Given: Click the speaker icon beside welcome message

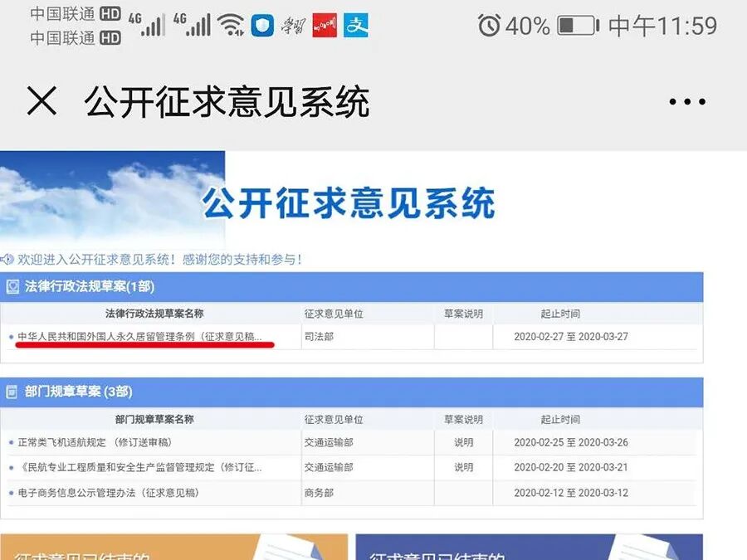Looking at the screenshot, I should coord(7,260).
